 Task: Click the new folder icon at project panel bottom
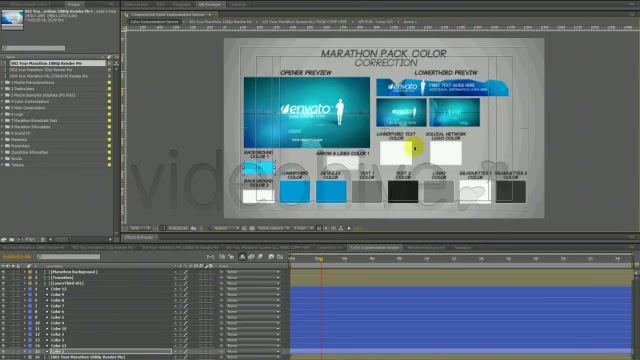pyautogui.click(x=12, y=240)
